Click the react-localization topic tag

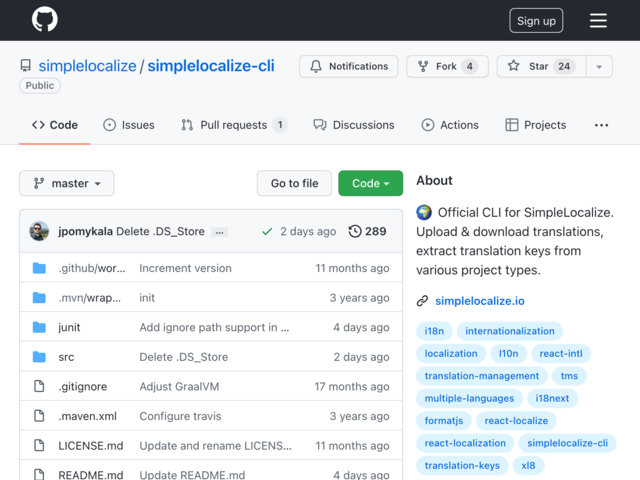click(x=465, y=443)
